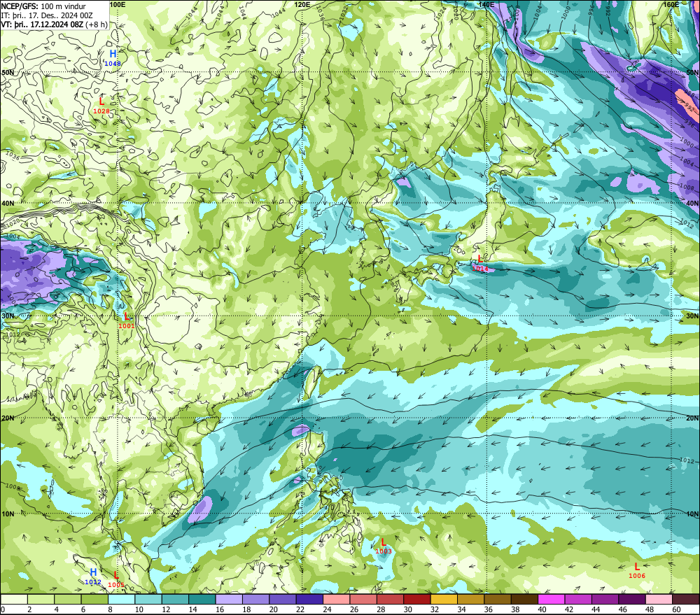Image resolution: width=700 pixels, height=615 pixels.
Task: Pick the violet 20–22 legend swatch
Action: click(x=283, y=599)
